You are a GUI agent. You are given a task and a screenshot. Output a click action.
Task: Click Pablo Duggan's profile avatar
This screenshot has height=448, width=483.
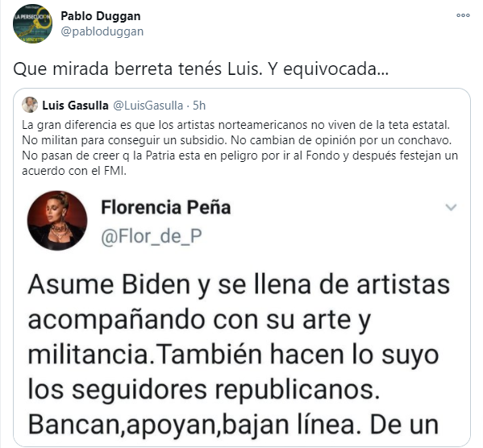pyautogui.click(x=32, y=23)
